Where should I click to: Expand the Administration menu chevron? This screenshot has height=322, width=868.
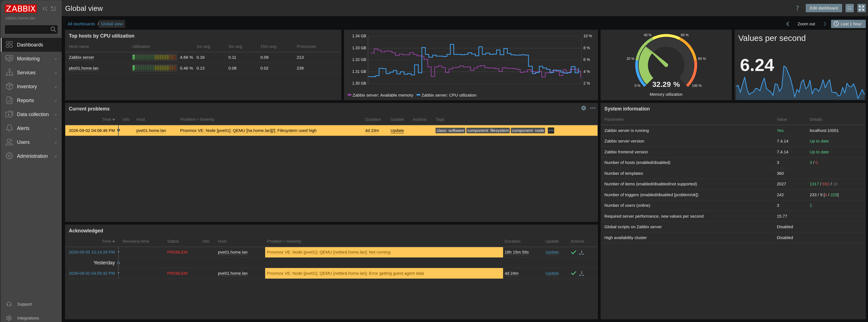(56, 156)
